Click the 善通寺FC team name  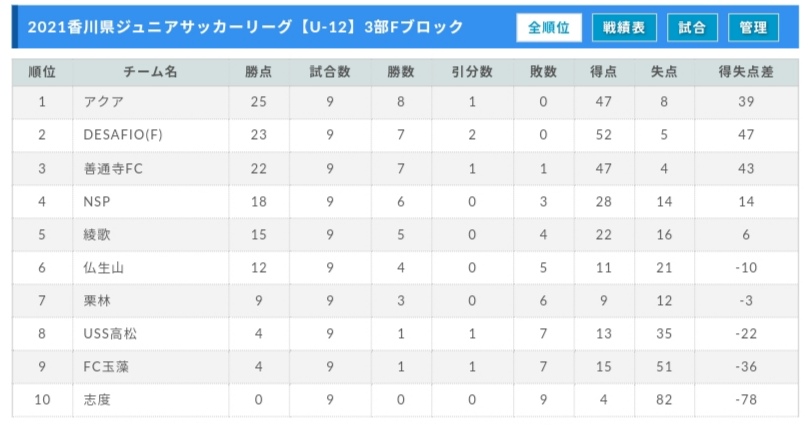coord(113,169)
